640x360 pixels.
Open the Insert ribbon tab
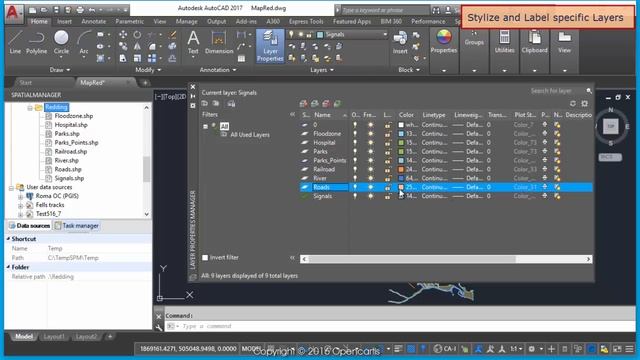click(x=64, y=21)
